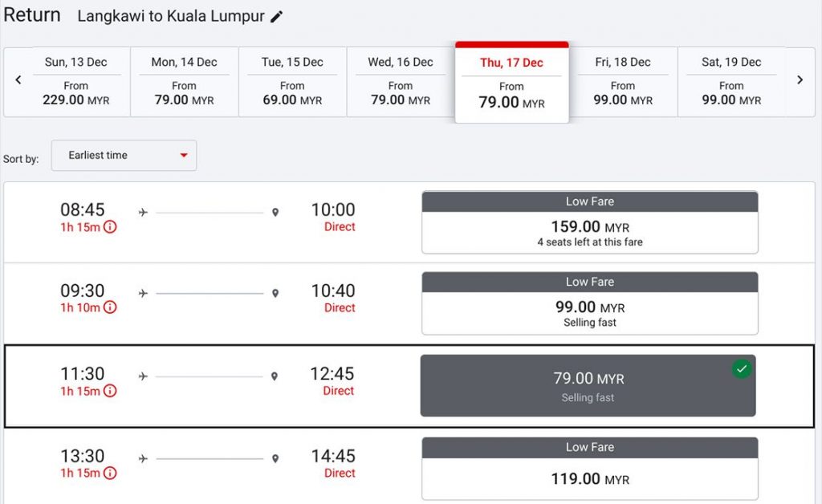Select Wed, 16 Dec date tab
This screenshot has width=822, height=504.
401,82
